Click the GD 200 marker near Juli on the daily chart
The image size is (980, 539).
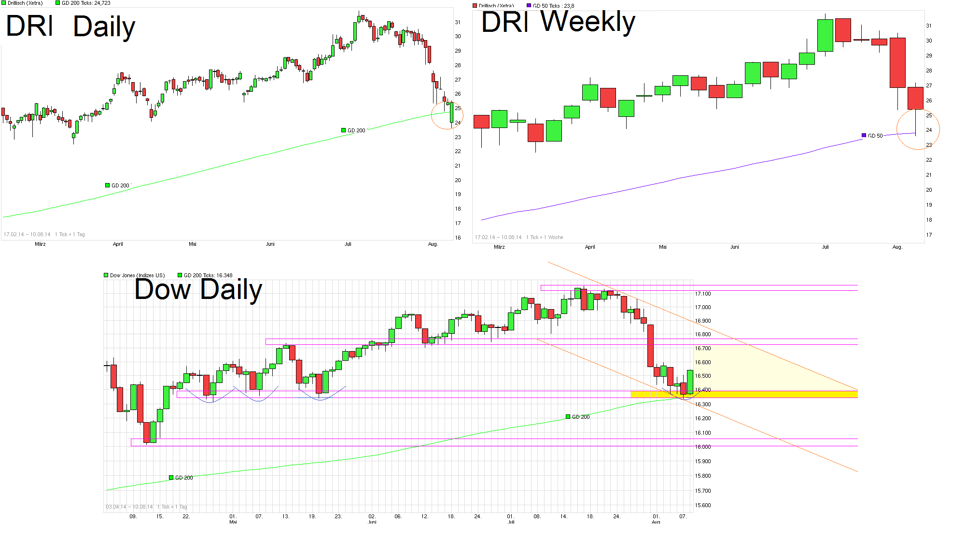click(344, 130)
